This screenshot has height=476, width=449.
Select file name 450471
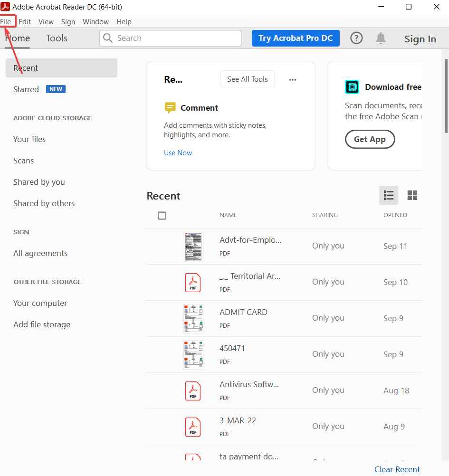(232, 348)
